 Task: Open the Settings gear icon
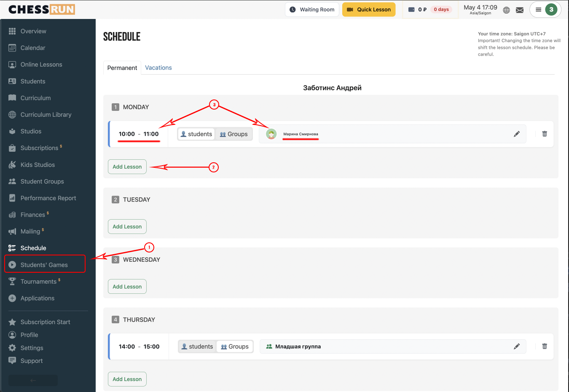[12, 348]
